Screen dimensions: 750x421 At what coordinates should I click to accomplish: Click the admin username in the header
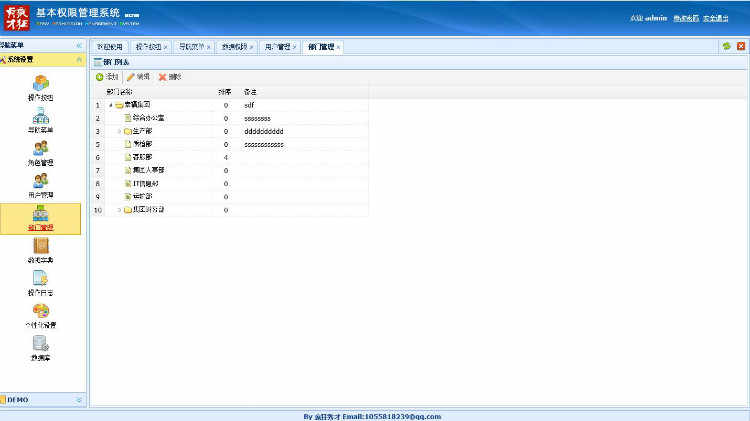pos(656,18)
